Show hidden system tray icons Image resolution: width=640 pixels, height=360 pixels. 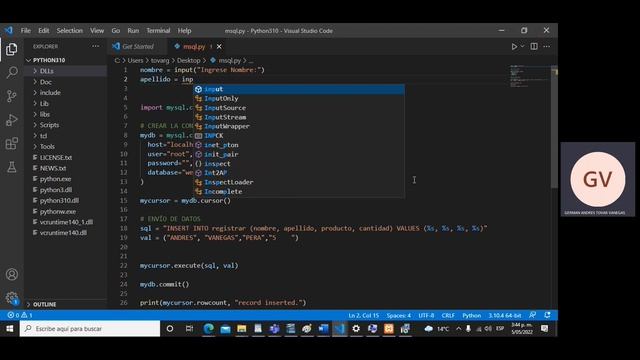tap(458, 329)
